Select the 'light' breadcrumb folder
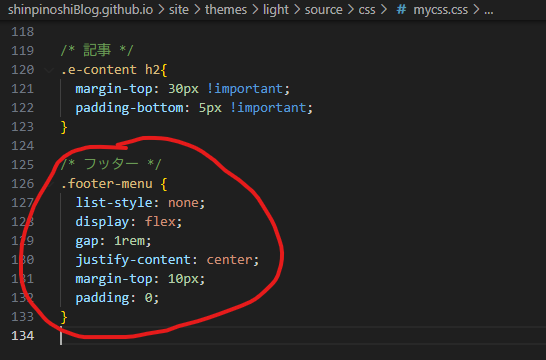Image resolution: width=546 pixels, height=360 pixels. [276, 10]
